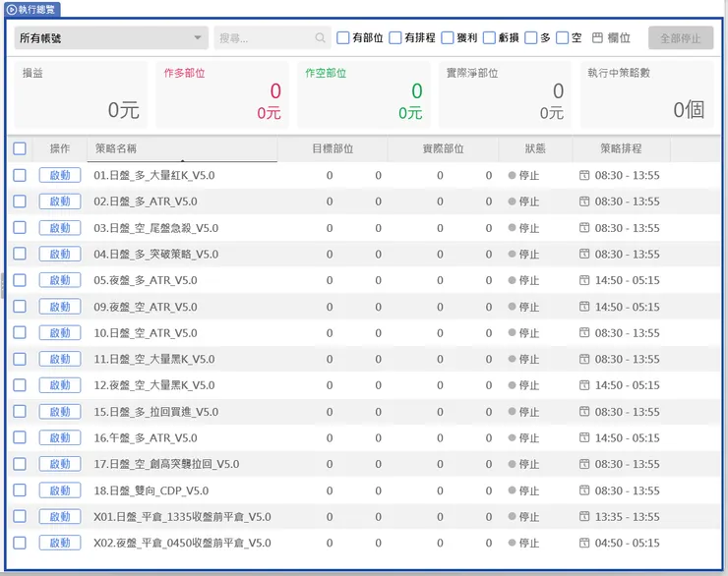Click schedule calendar icon for 05.夜盤_多_ATR_V5.0
Image resolution: width=728 pixels, height=576 pixels.
(x=584, y=280)
